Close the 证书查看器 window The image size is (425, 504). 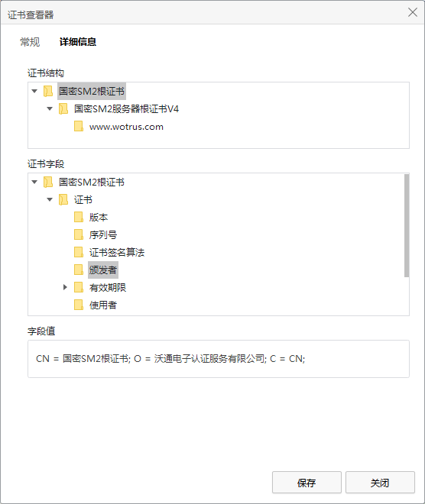pos(413,12)
